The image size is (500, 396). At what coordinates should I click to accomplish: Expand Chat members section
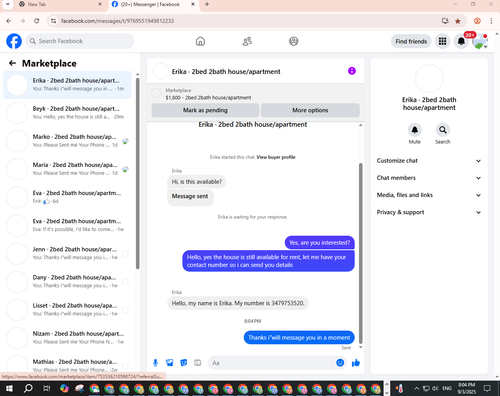tap(429, 178)
